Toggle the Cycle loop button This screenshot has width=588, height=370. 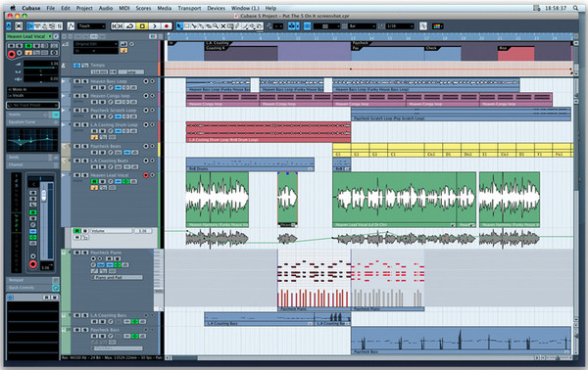click(x=129, y=26)
